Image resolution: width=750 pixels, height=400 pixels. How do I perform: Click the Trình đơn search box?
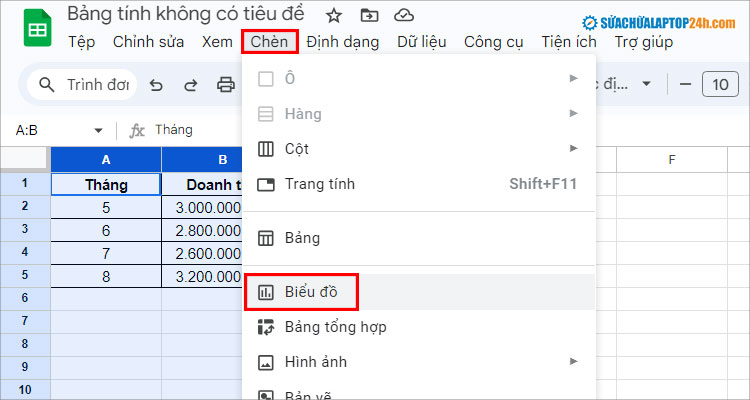coord(82,85)
